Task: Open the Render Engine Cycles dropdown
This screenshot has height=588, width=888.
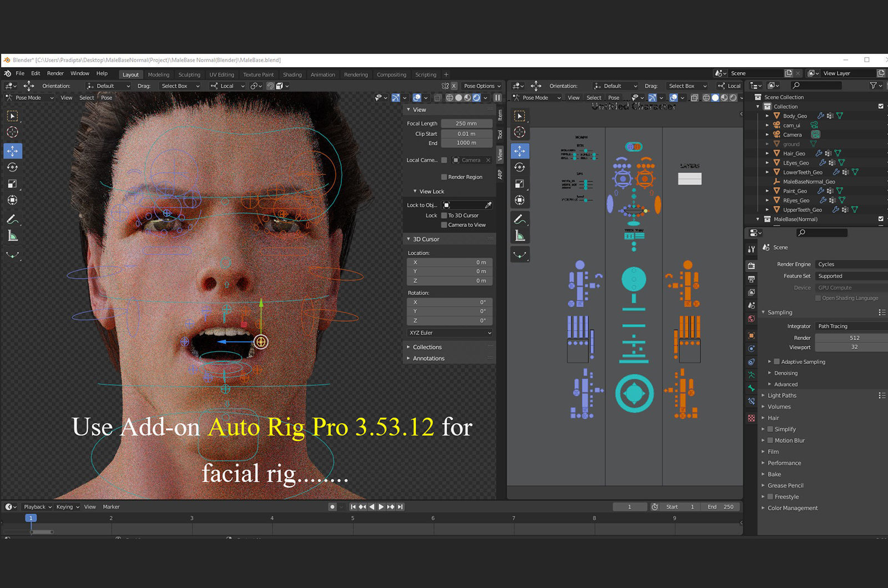Action: [851, 265]
